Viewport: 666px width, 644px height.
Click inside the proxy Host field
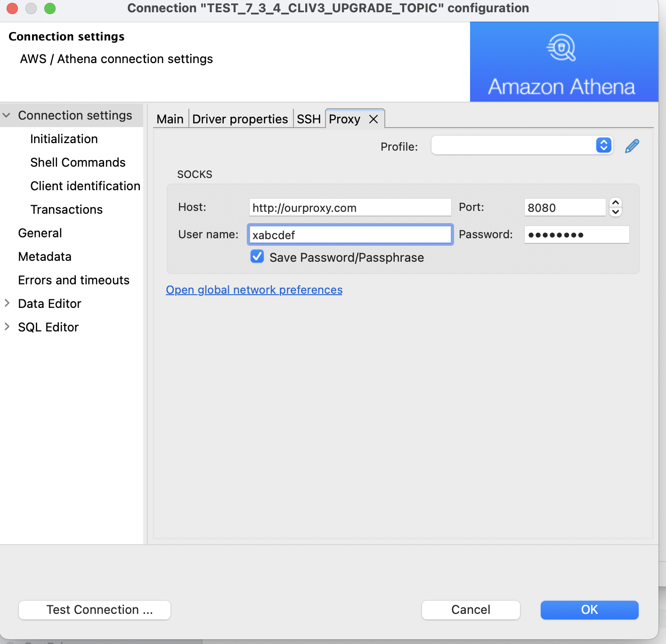click(349, 207)
